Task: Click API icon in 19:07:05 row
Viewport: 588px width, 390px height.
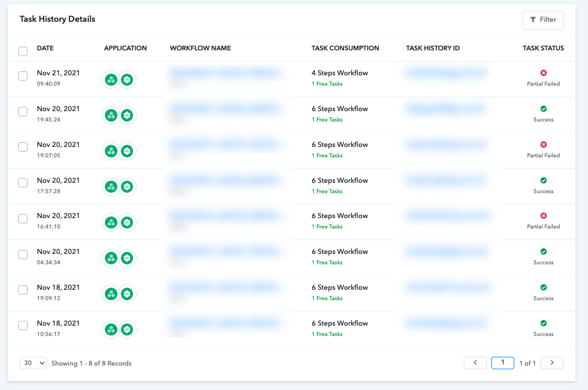Action: [x=127, y=151]
